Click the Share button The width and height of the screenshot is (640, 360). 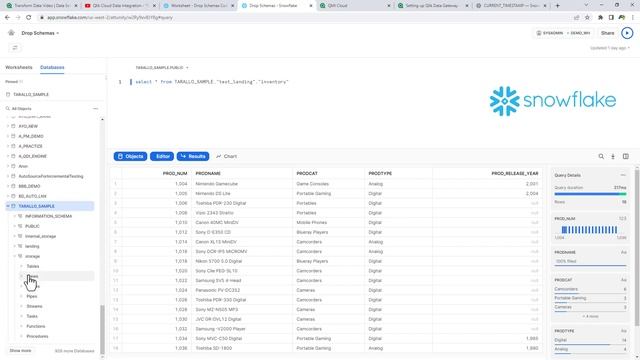point(607,33)
